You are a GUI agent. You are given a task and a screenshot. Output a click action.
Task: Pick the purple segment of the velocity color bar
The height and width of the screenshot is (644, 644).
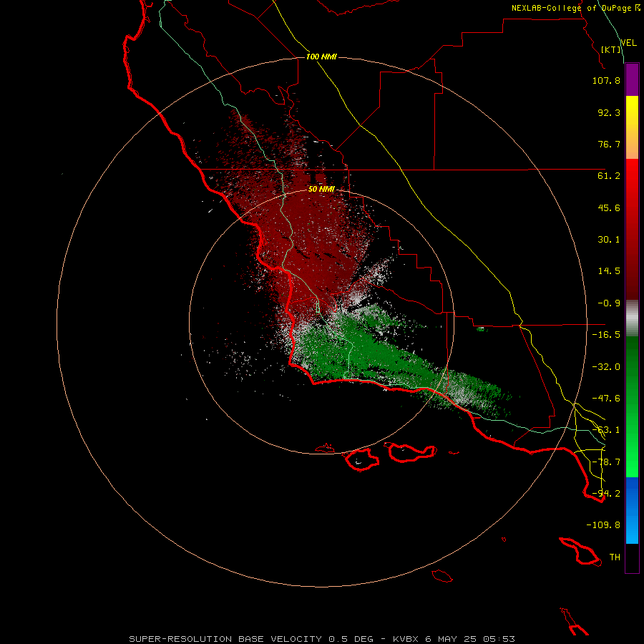[632, 79]
